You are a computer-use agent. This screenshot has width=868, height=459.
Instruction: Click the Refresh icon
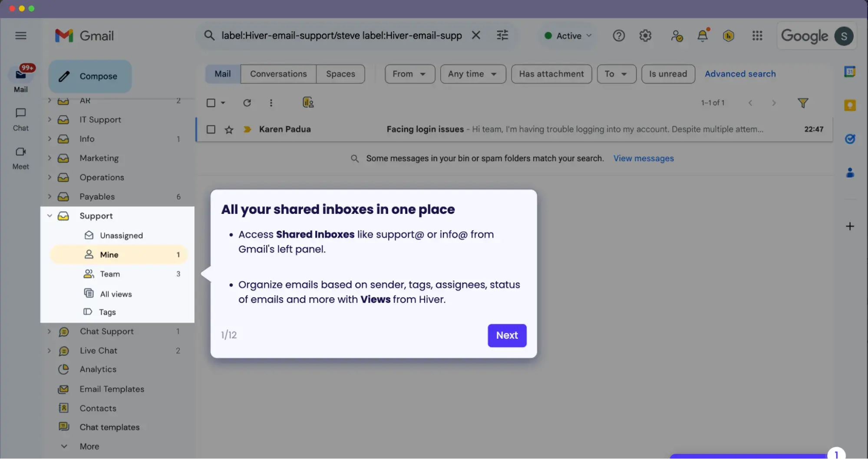247,103
